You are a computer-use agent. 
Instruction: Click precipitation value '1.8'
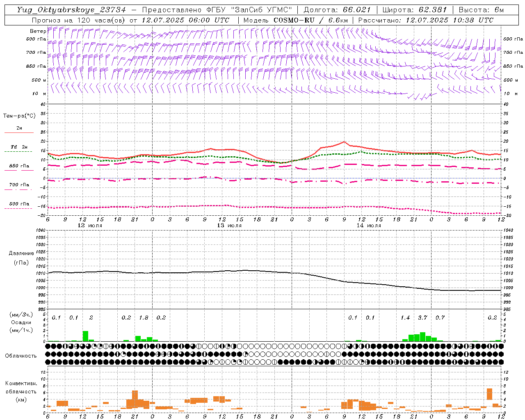pyautogui.click(x=144, y=317)
